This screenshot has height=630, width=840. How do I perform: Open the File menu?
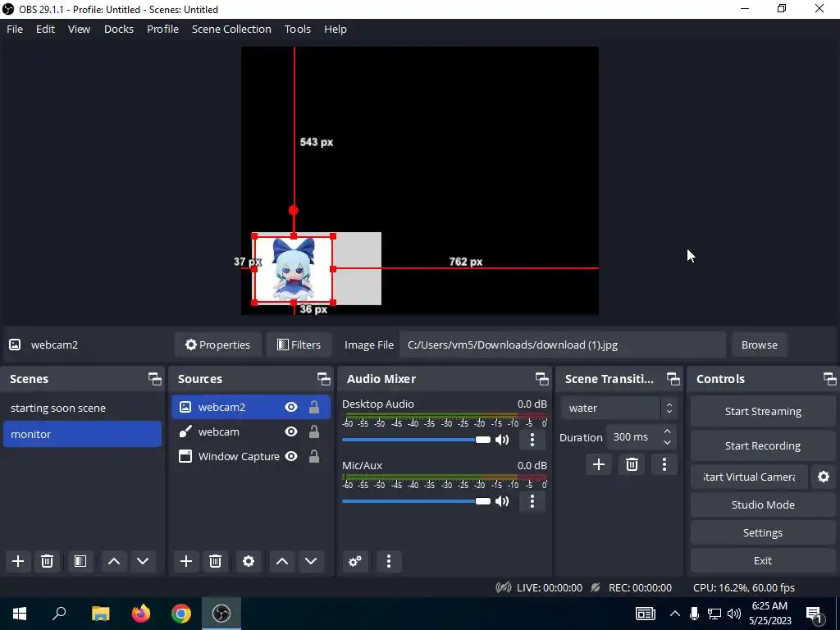coord(15,29)
